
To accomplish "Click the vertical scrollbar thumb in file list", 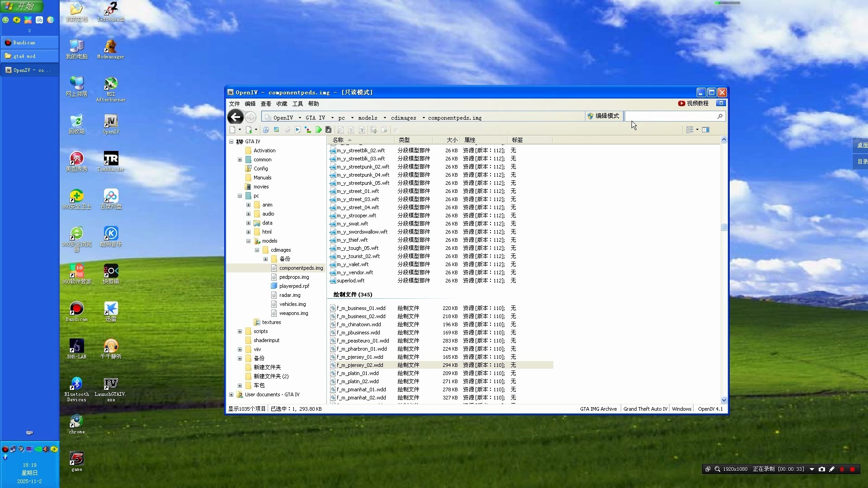I will coord(724,227).
